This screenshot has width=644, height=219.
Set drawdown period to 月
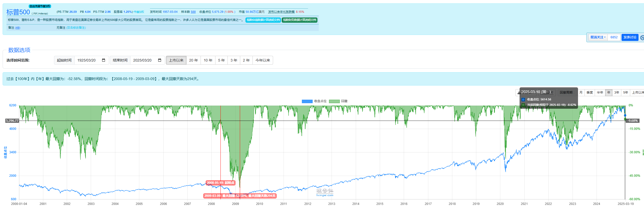tap(581, 93)
